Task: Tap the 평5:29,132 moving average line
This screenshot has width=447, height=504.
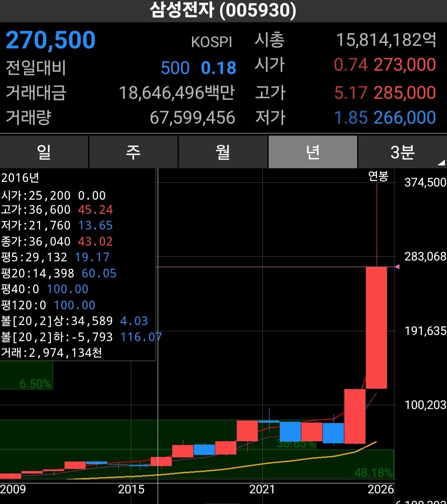Action: [55, 257]
